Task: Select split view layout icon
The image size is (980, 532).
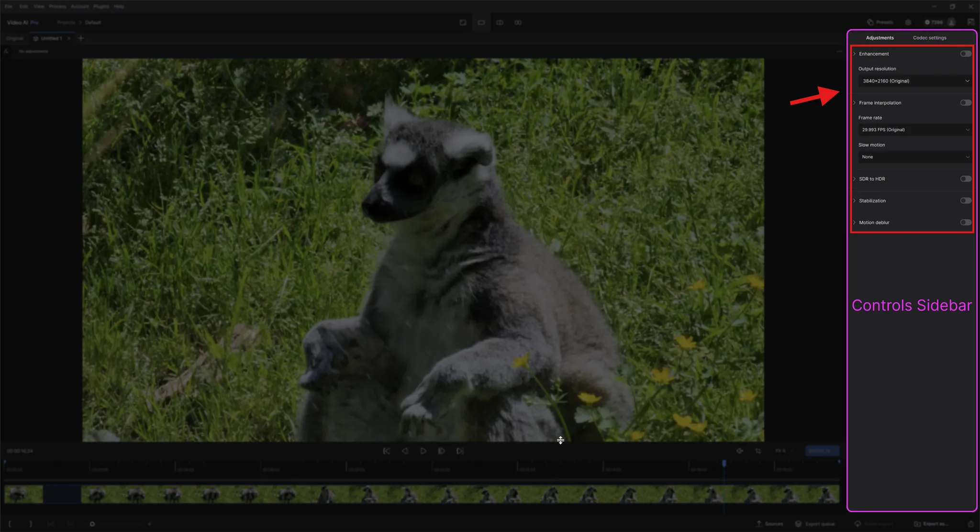Action: [500, 22]
